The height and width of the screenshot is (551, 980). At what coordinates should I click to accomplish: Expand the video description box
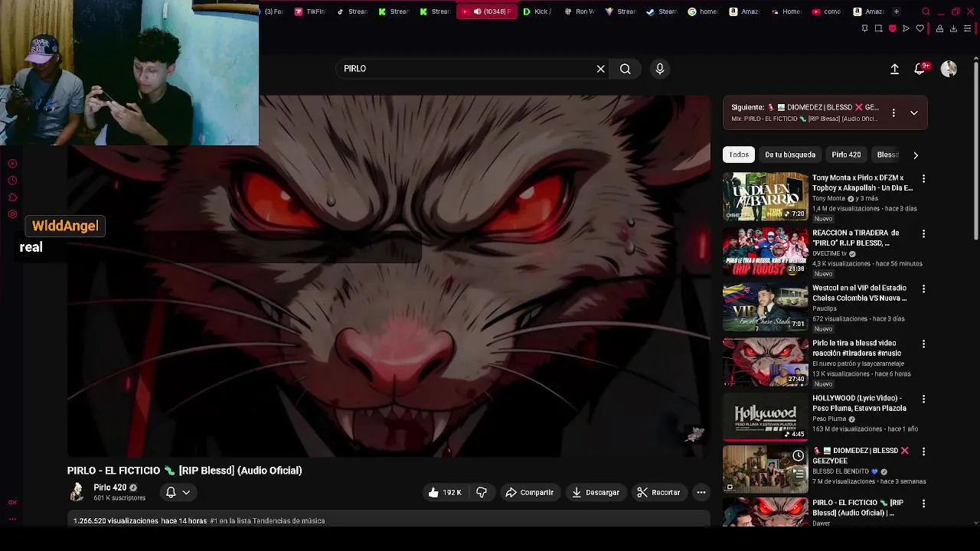pyautogui.click(x=389, y=520)
